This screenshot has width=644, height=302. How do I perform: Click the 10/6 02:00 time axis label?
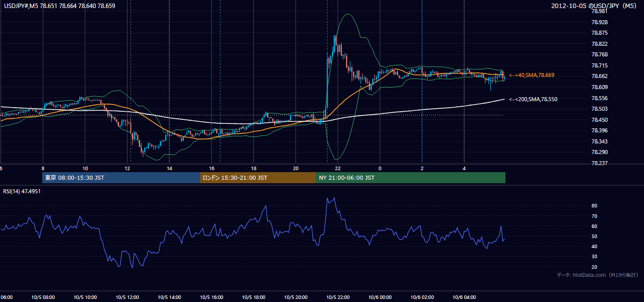point(422,297)
